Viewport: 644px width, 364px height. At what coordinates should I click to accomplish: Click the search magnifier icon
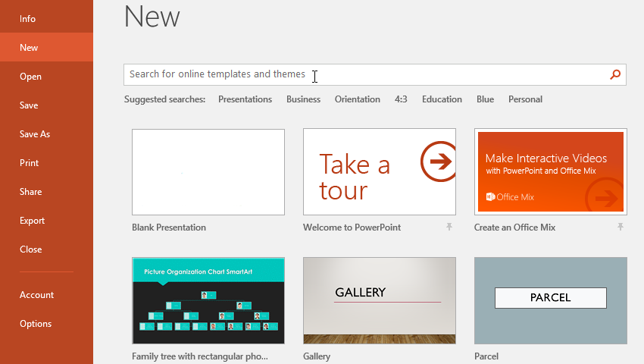615,74
